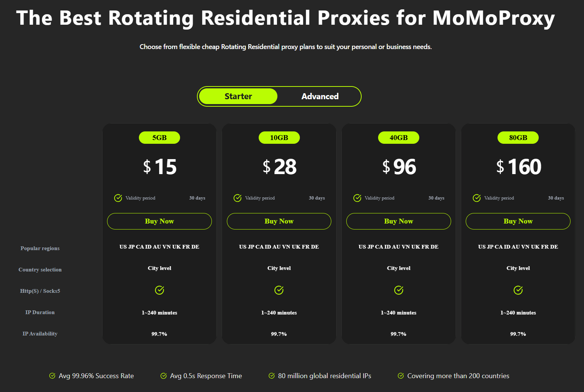Image resolution: width=584 pixels, height=392 pixels.
Task: Buy the 40GB plan for $96
Action: (x=398, y=221)
